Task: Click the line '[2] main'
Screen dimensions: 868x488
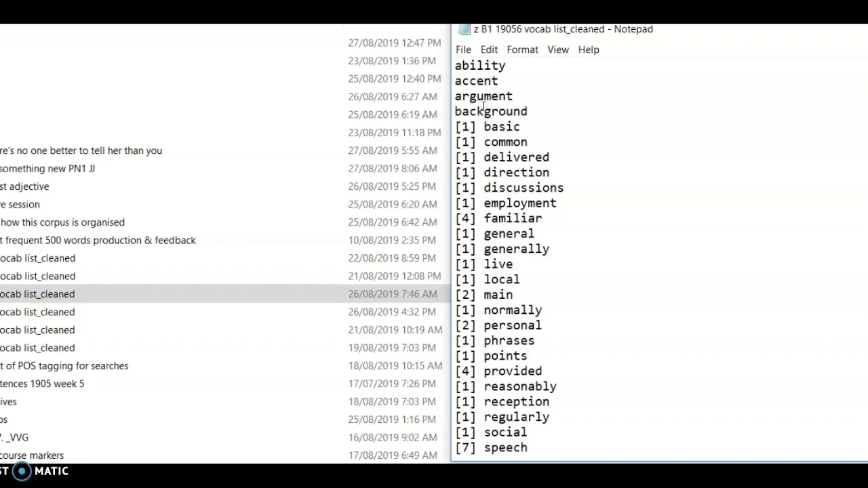Action: [x=484, y=295]
